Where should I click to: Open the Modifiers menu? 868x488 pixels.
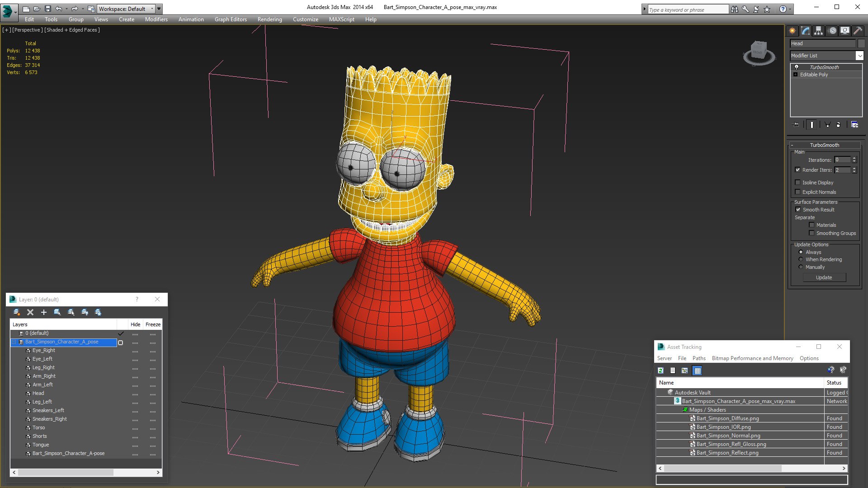tap(156, 19)
